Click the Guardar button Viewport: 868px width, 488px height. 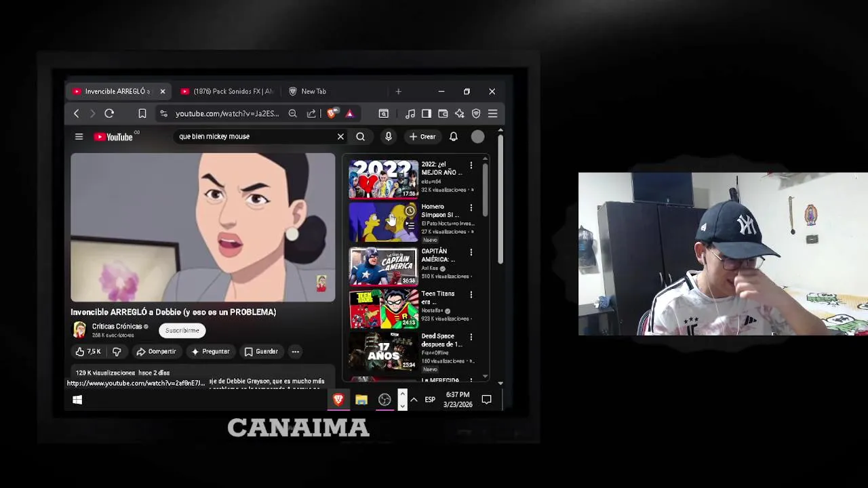(x=261, y=352)
